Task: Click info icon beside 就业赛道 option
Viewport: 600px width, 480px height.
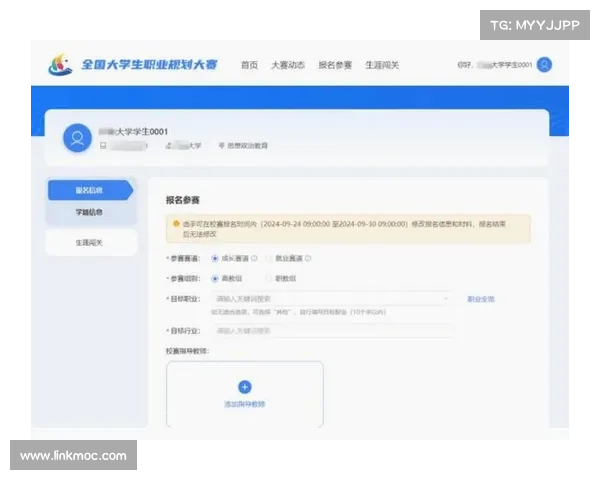Action: tap(308, 258)
